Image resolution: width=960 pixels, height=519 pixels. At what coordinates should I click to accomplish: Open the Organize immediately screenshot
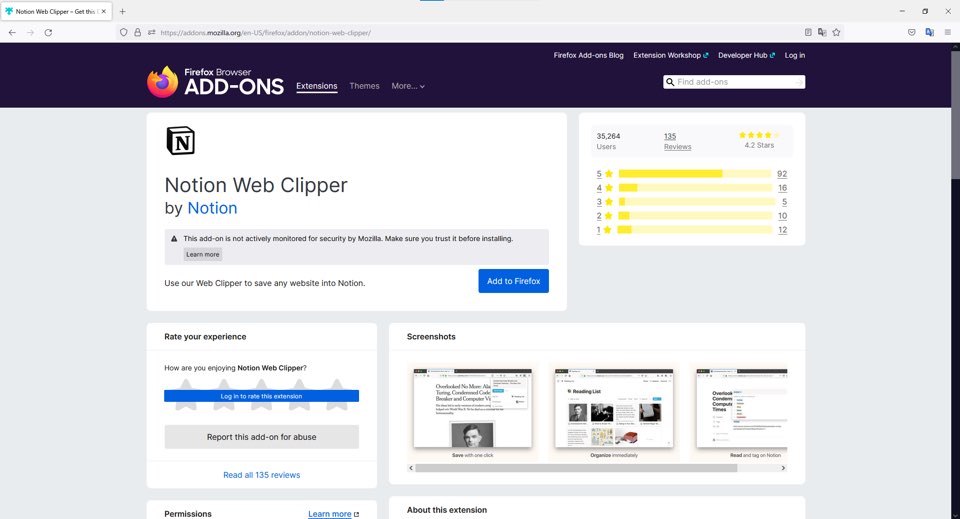613,411
